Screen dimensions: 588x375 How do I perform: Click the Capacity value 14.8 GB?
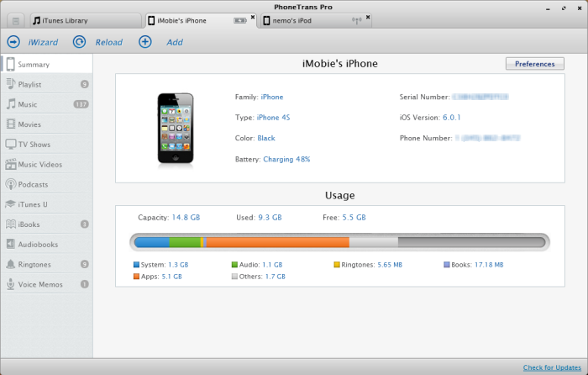pos(186,217)
